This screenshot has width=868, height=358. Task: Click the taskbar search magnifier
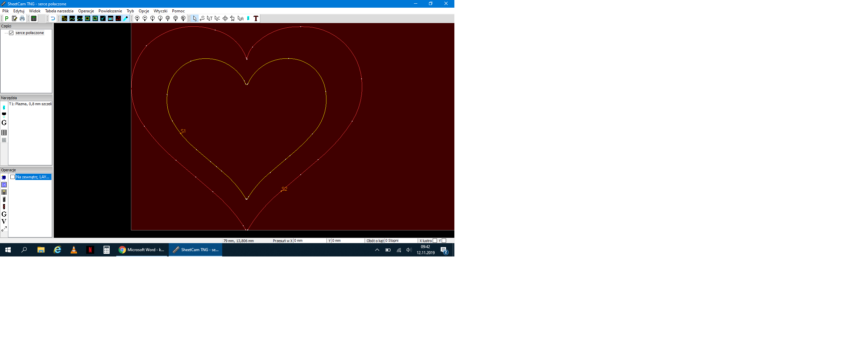[x=24, y=250]
